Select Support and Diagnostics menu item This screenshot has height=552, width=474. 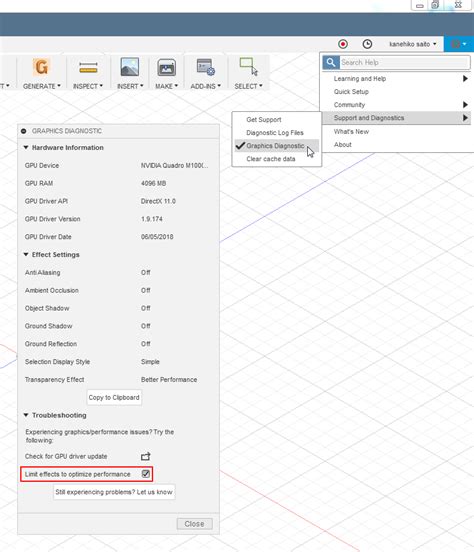coord(397,118)
